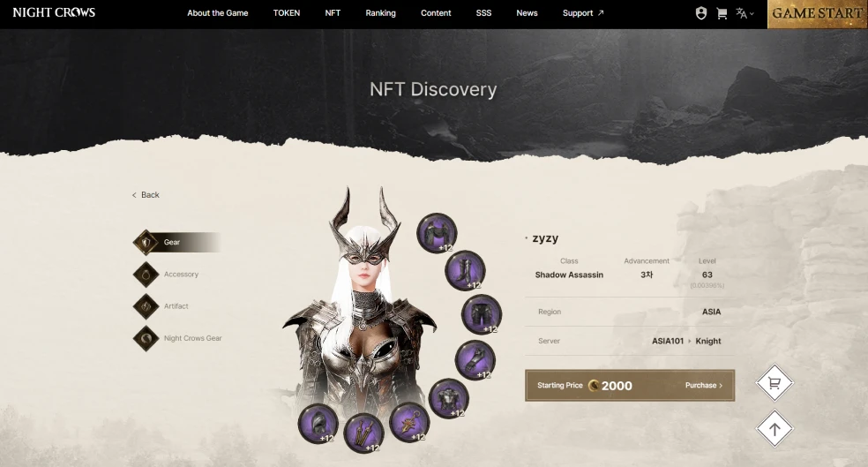This screenshot has height=467, width=868.
Task: Select the helmet gear icon +12
Action: click(318, 424)
